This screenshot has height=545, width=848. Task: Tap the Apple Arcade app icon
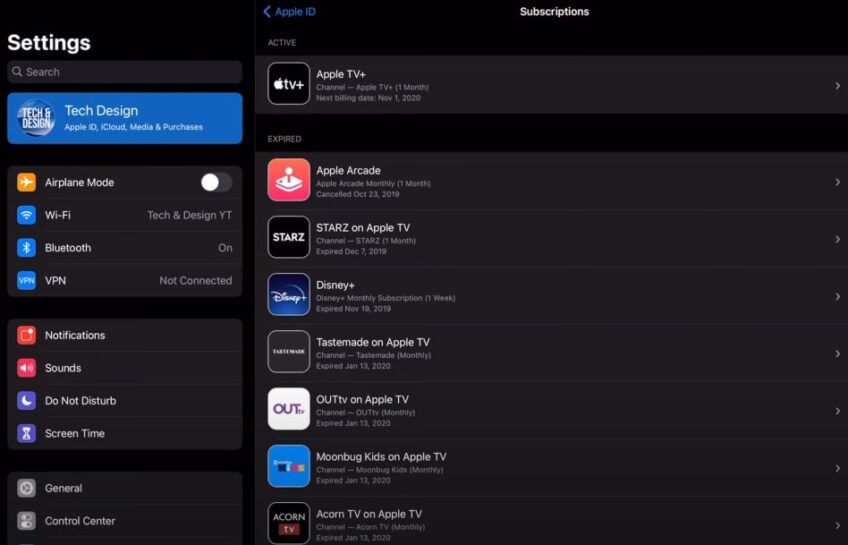pyautogui.click(x=289, y=180)
